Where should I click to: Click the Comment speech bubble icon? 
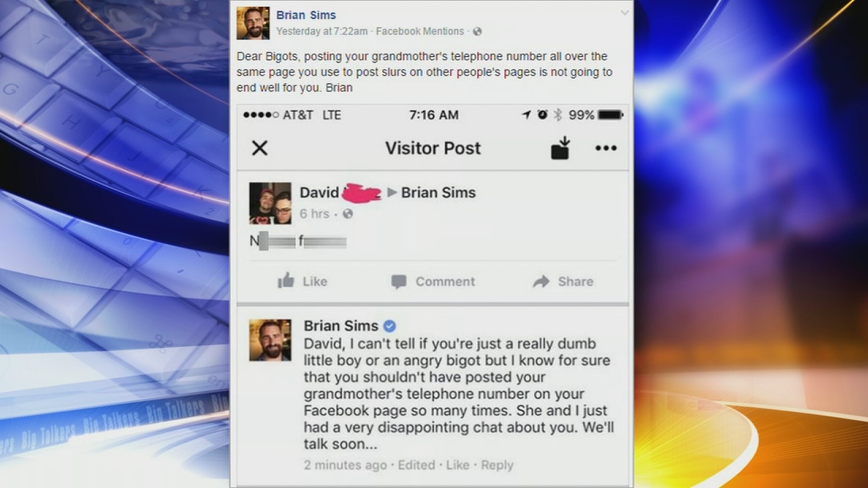click(x=399, y=282)
